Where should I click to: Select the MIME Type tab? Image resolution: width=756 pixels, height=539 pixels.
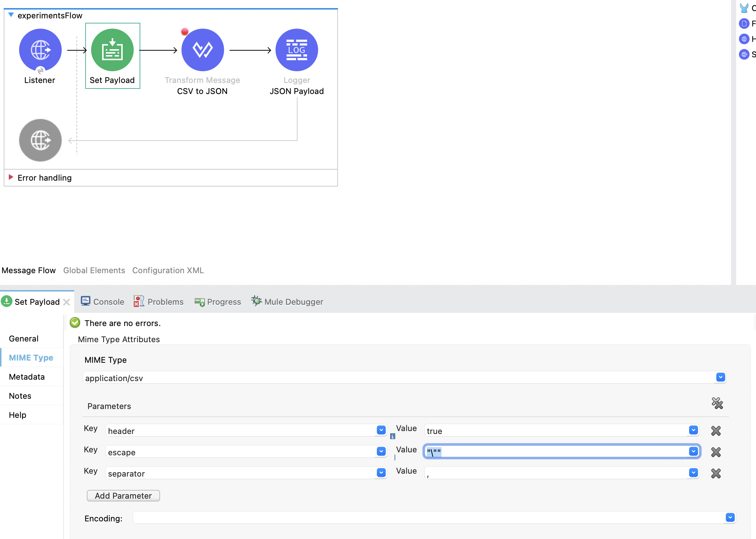[31, 357]
